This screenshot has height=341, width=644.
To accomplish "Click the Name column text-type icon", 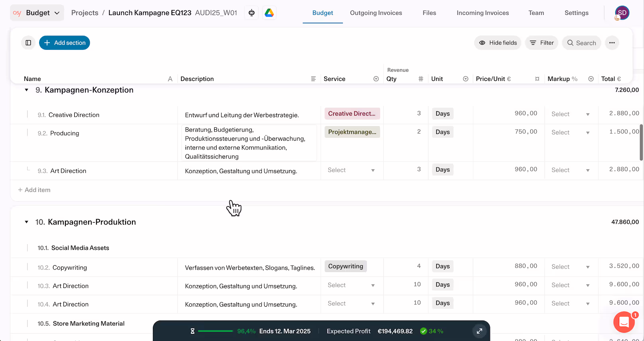I will (170, 79).
